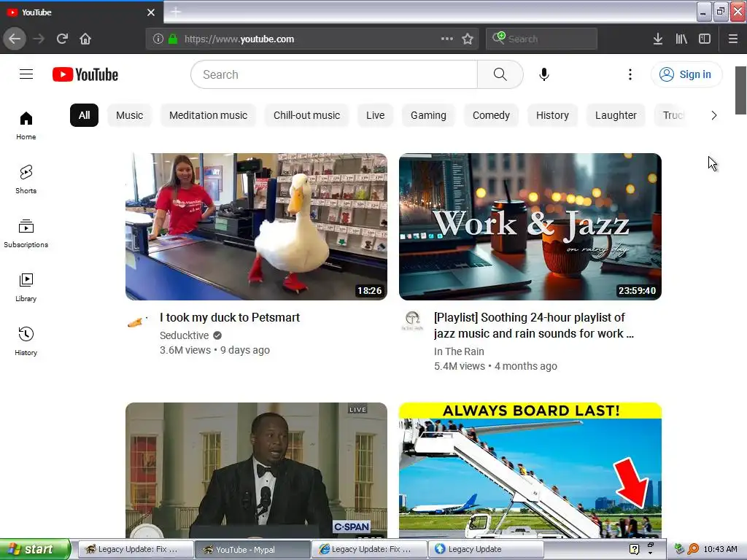Screen dimensions: 747x560
Task: Start voice search with microphone icon
Action: pos(544,74)
